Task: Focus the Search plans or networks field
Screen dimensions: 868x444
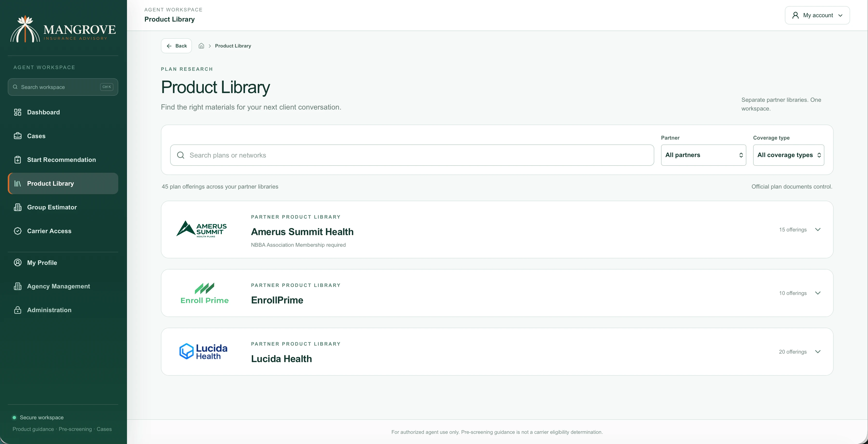Action: tap(412, 155)
